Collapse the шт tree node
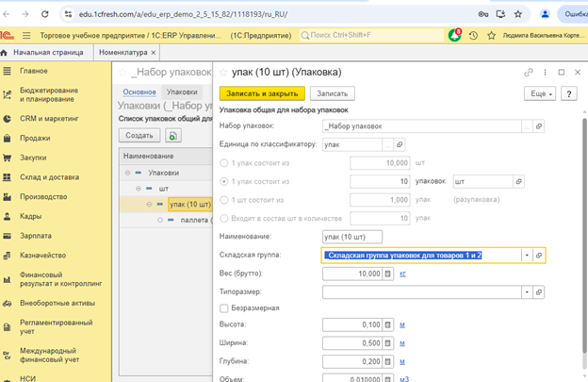 (139, 189)
